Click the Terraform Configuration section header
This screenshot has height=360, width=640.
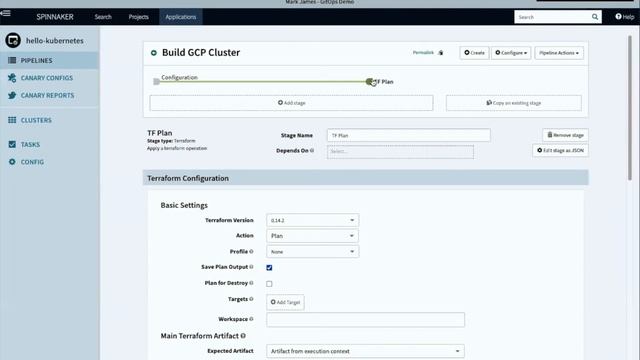coord(366,178)
